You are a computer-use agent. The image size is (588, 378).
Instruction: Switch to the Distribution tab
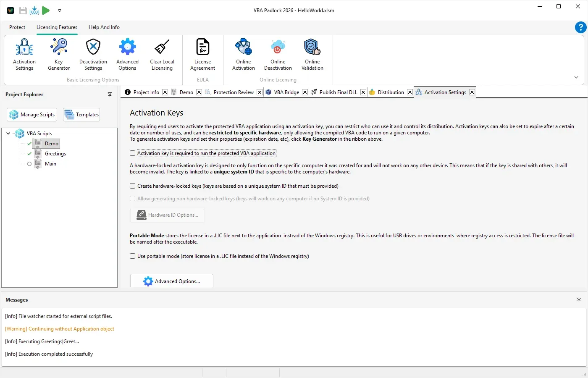click(391, 92)
